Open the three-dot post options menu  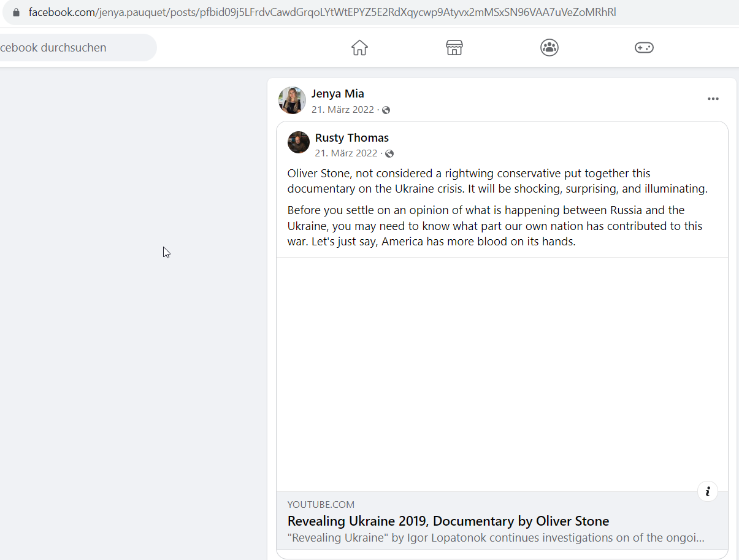(713, 99)
